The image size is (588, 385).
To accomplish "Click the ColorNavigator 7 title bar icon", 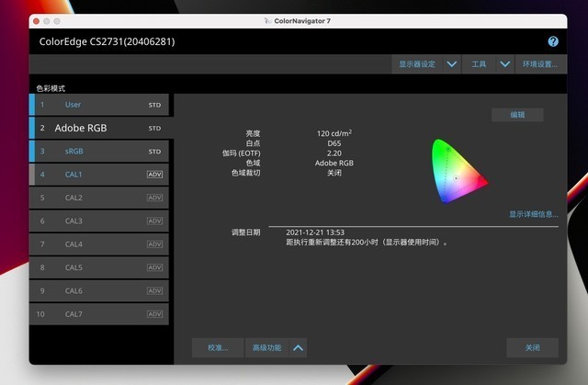I will pyautogui.click(x=267, y=20).
